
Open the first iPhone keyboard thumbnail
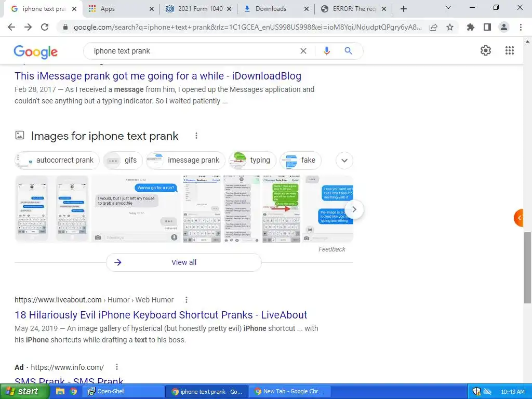pos(32,209)
